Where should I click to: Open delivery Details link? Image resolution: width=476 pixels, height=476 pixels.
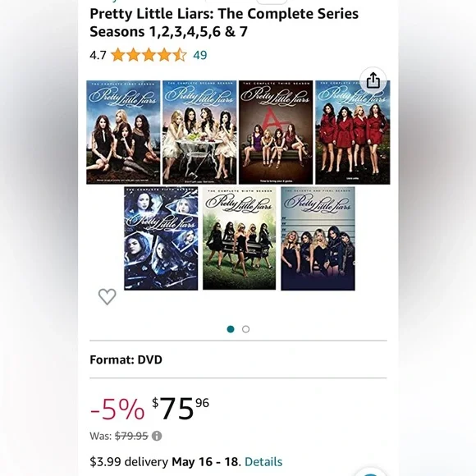click(x=263, y=462)
